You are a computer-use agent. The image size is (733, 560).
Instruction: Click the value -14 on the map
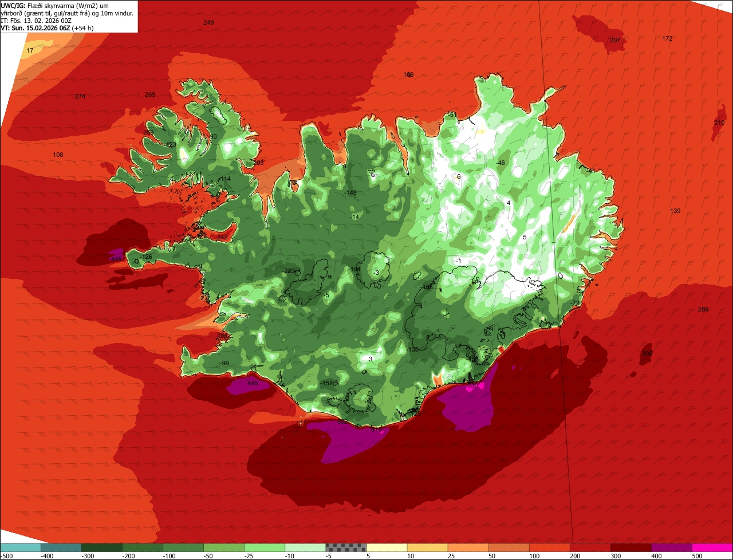[354, 217]
